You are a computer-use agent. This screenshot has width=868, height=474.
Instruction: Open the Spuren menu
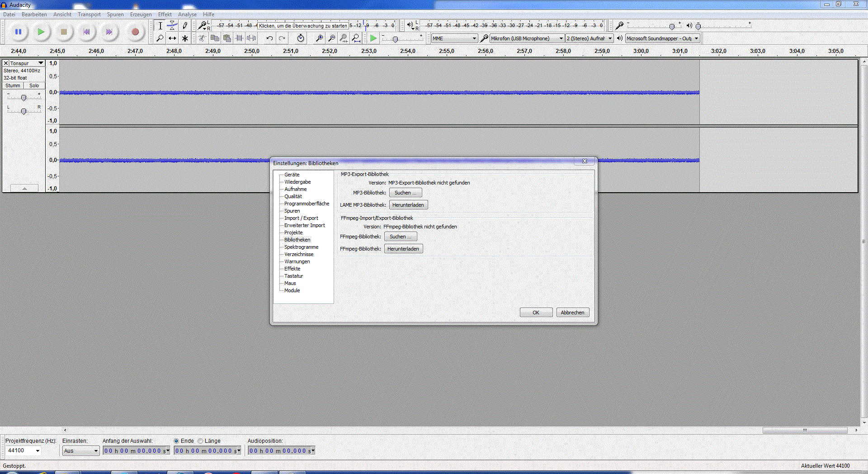(115, 14)
